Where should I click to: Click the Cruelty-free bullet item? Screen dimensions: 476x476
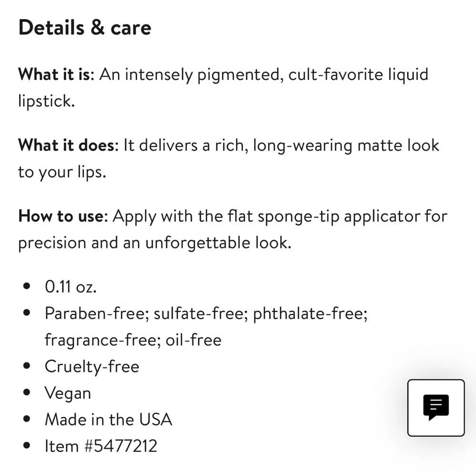[92, 367]
